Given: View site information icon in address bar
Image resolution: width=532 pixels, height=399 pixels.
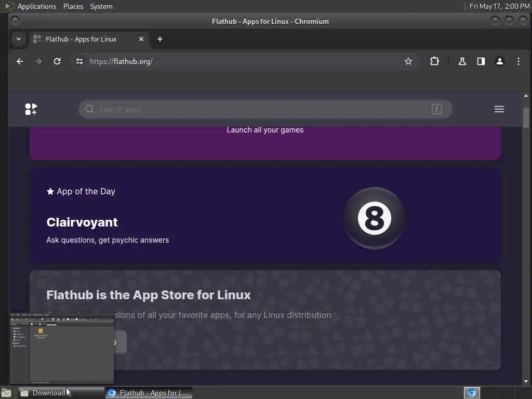Looking at the screenshot, I should click(79, 61).
